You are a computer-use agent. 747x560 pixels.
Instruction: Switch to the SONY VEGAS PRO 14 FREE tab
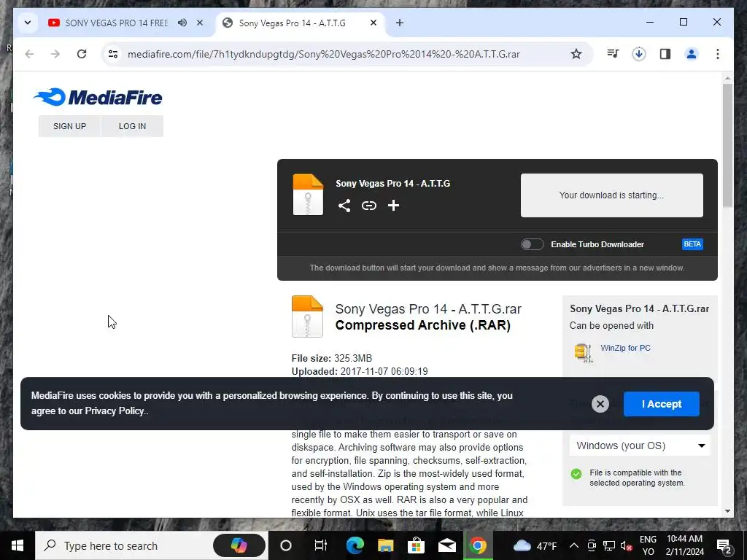[x=116, y=23]
